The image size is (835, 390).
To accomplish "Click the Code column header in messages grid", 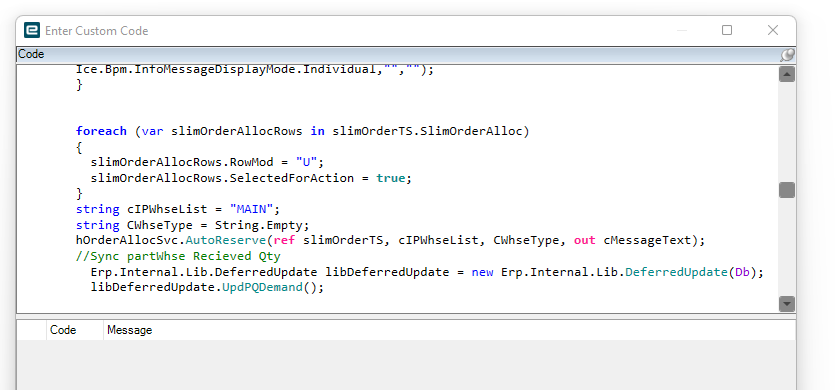I will click(x=63, y=330).
